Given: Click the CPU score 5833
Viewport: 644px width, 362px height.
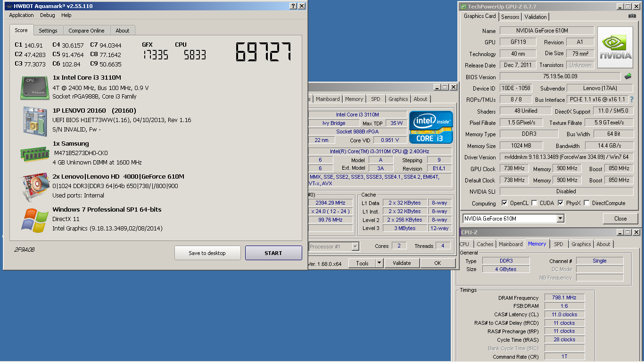Looking at the screenshot, I should click(195, 55).
